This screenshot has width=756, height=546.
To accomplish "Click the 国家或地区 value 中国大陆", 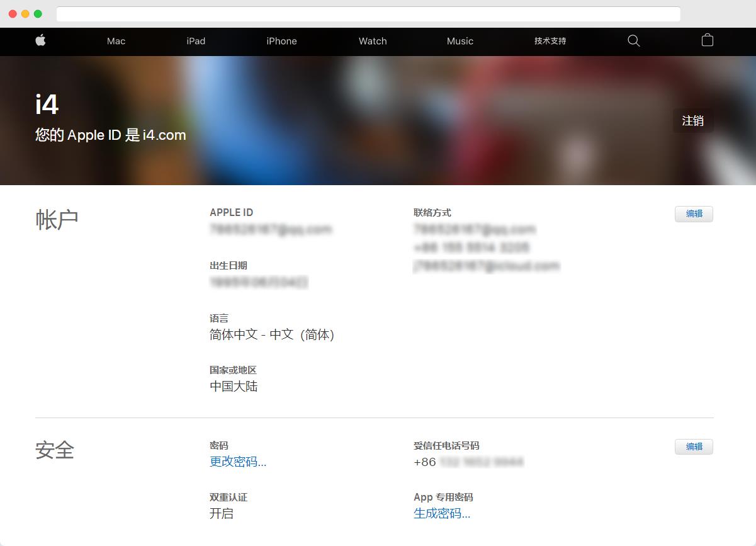I will coord(233,386).
